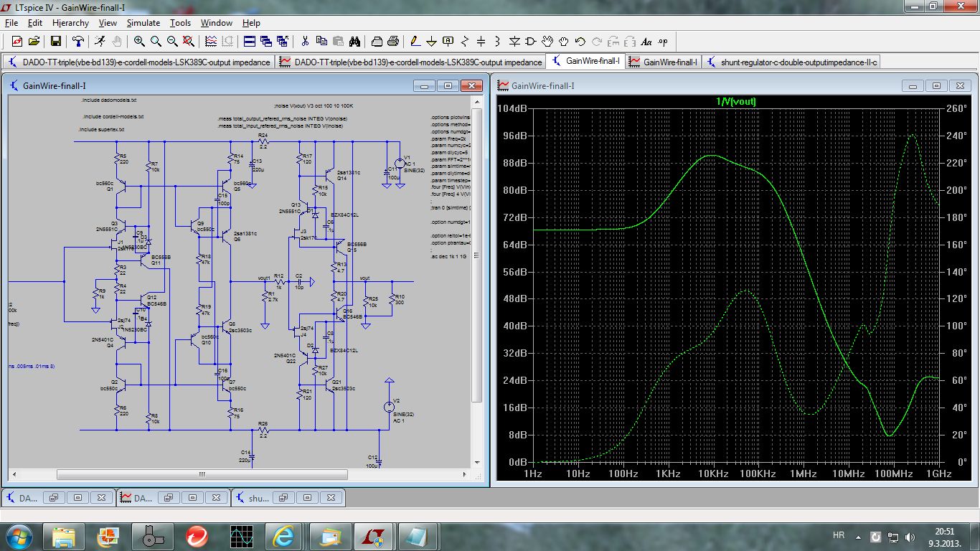Image resolution: width=980 pixels, height=551 pixels.
Task: Print using printer icon
Action: coord(393,42)
